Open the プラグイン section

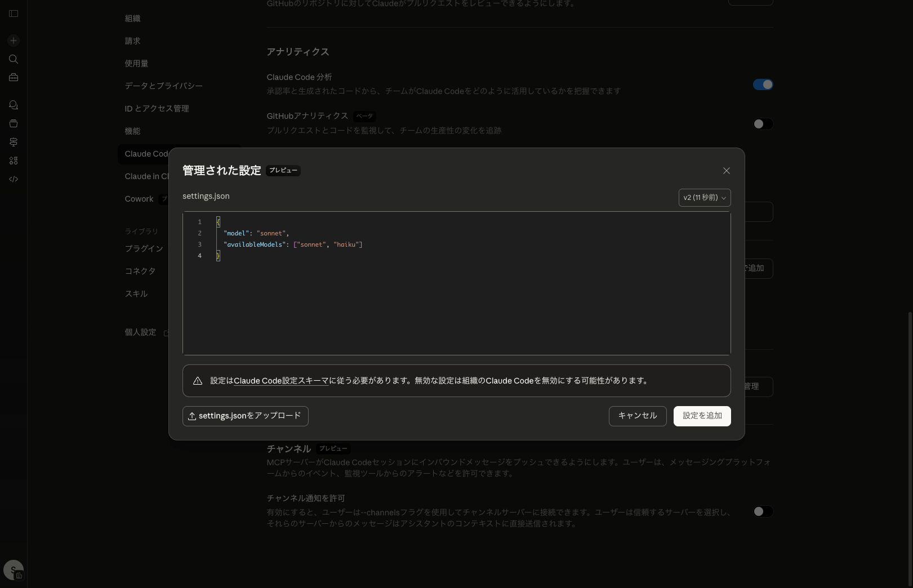click(x=144, y=248)
